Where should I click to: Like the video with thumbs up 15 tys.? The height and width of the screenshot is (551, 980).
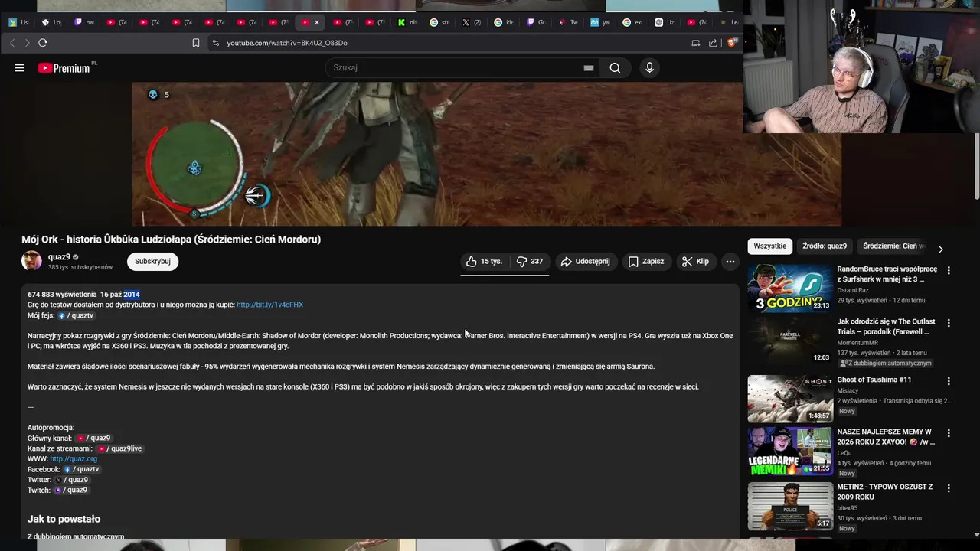coord(483,262)
